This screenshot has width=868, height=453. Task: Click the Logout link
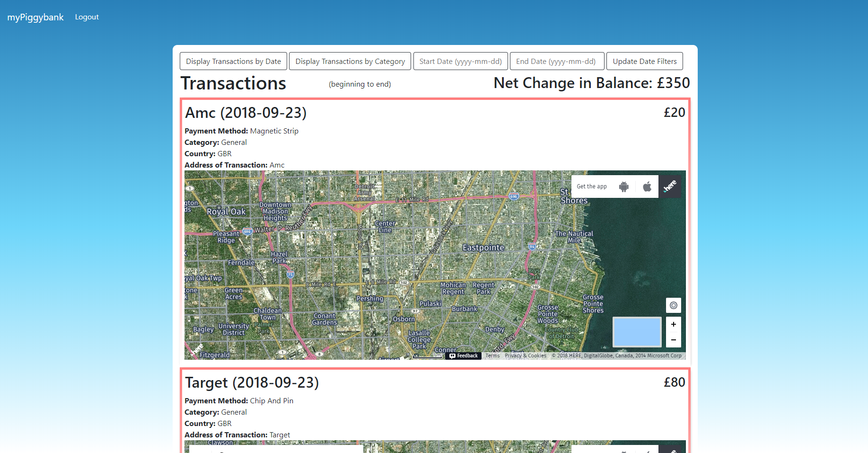87,17
